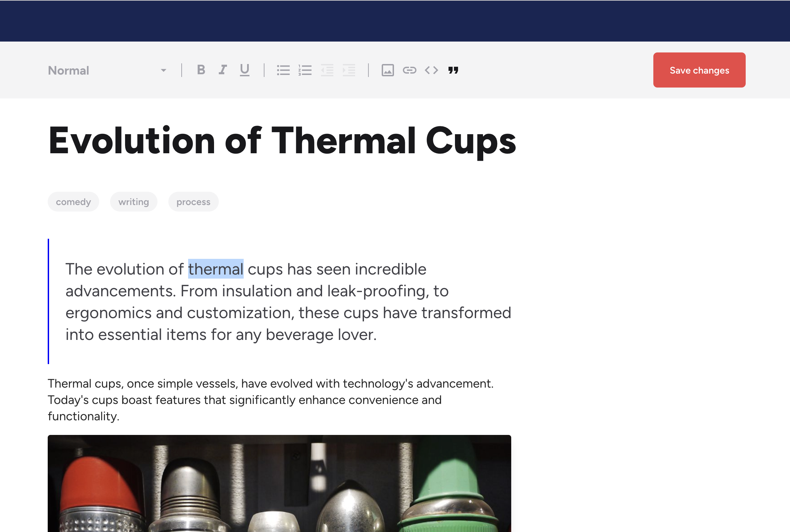Add a hyperlink to selected text
Viewport: 790px width, 532px height.
409,70
